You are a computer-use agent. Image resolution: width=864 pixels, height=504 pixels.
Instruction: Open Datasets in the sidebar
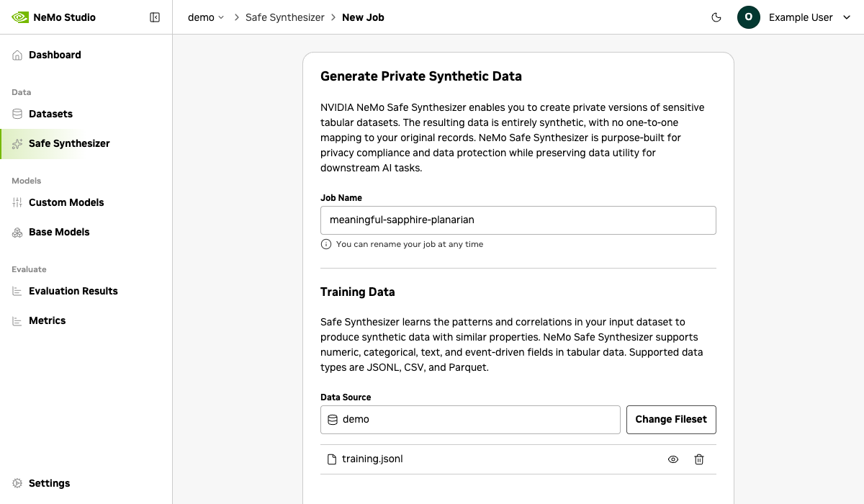pyautogui.click(x=50, y=114)
